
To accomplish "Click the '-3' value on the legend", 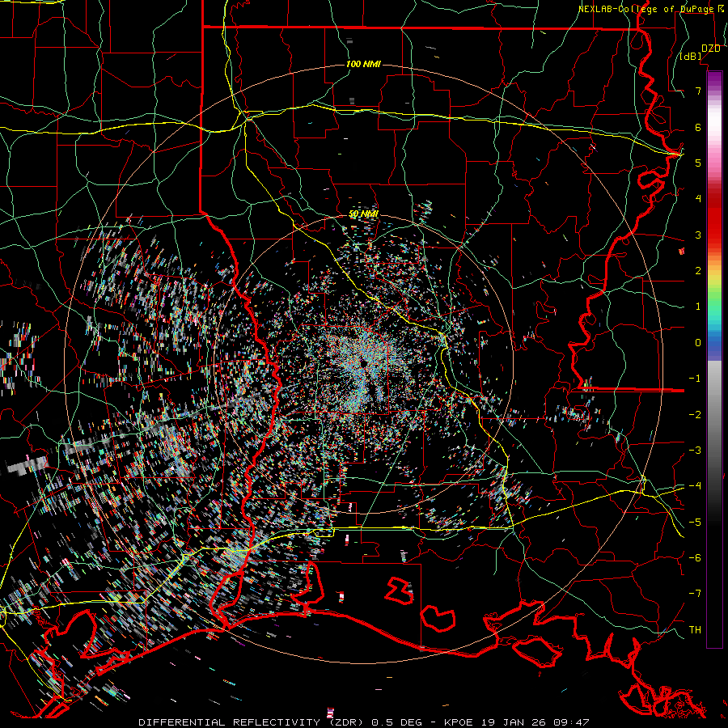I will (x=695, y=451).
